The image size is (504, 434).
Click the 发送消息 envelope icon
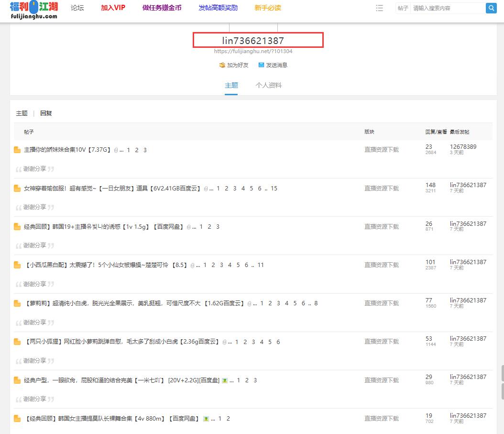pyautogui.click(x=261, y=65)
